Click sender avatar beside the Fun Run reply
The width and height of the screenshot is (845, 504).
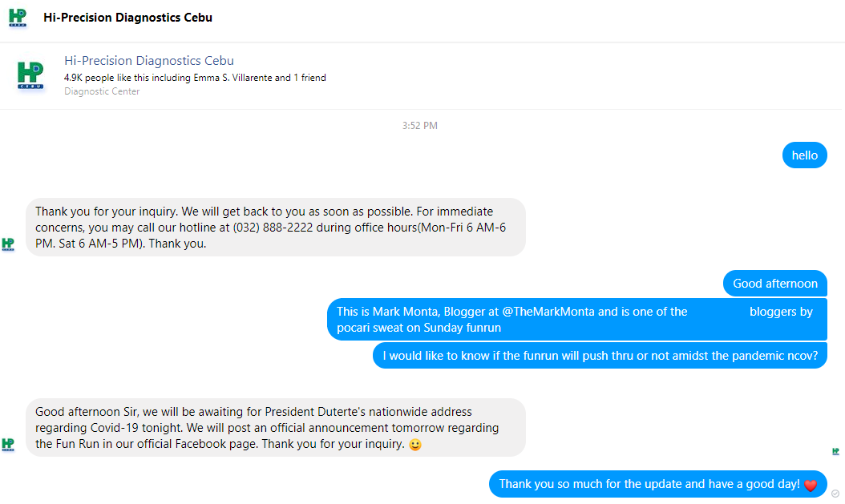pyautogui.click(x=8, y=445)
